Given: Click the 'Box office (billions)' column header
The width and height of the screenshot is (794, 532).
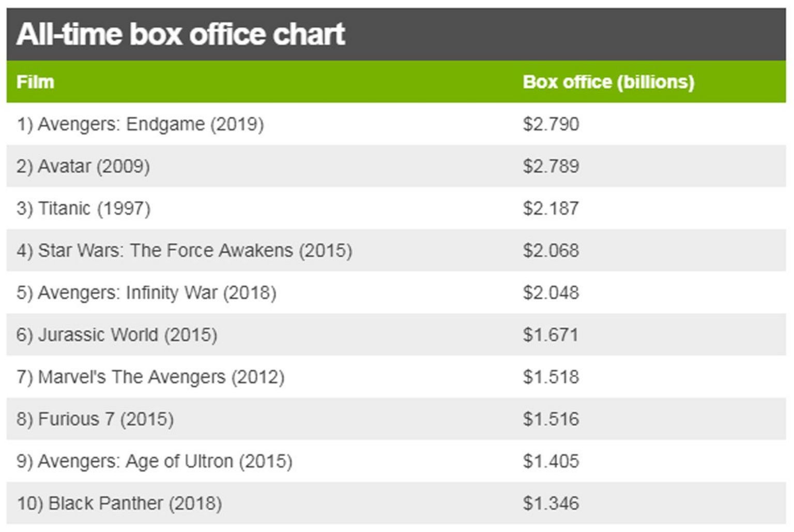Looking at the screenshot, I should click(608, 82).
